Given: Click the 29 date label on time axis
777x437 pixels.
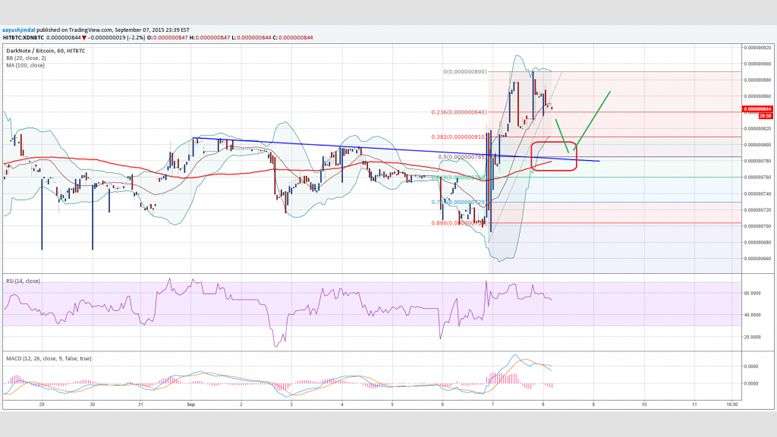Looking at the screenshot, I should 42,404.
